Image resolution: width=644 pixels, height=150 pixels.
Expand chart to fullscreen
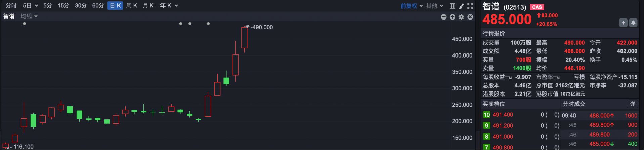470,6
